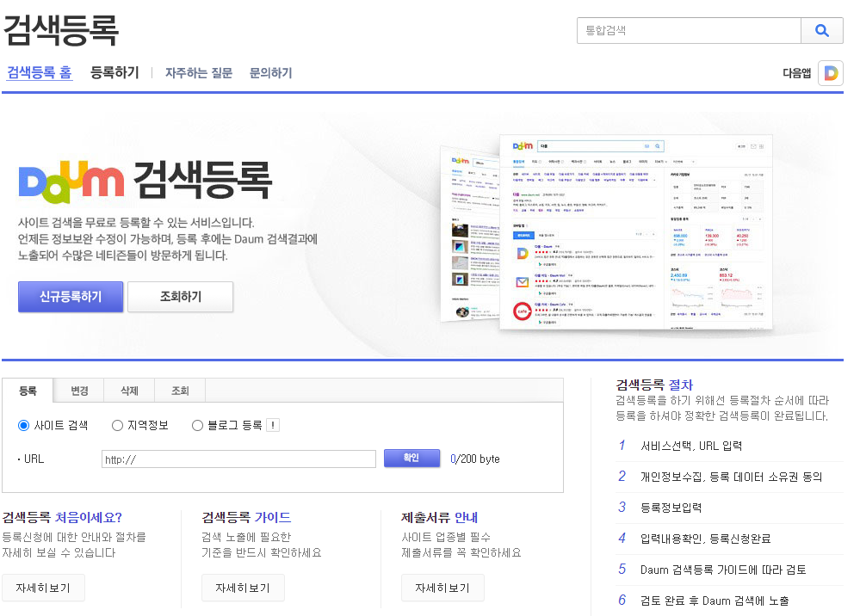Click 자세히보기 under 검색등록 가이드
This screenshot has height=616, width=860.
[x=243, y=588]
